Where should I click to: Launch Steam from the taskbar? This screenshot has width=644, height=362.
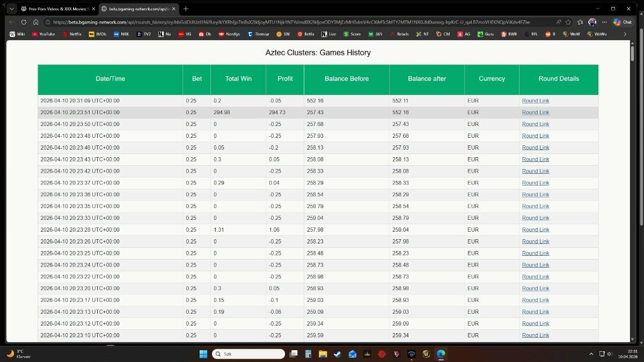(x=337, y=354)
